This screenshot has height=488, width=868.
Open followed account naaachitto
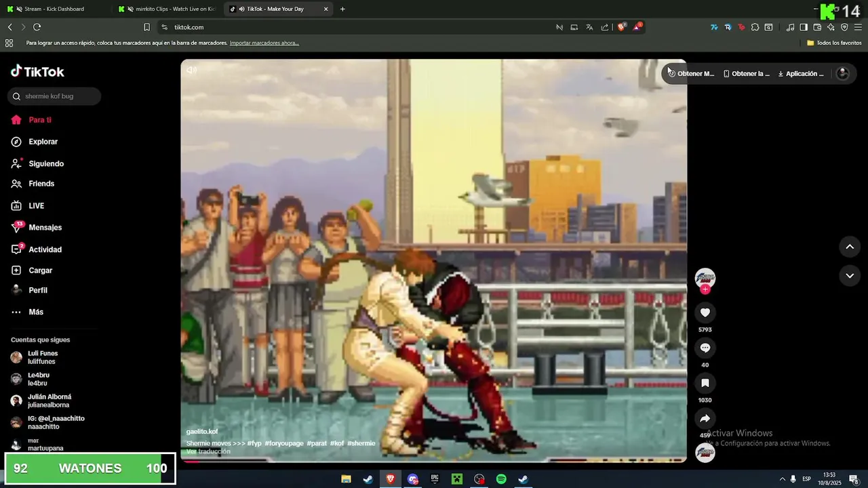pyautogui.click(x=47, y=422)
